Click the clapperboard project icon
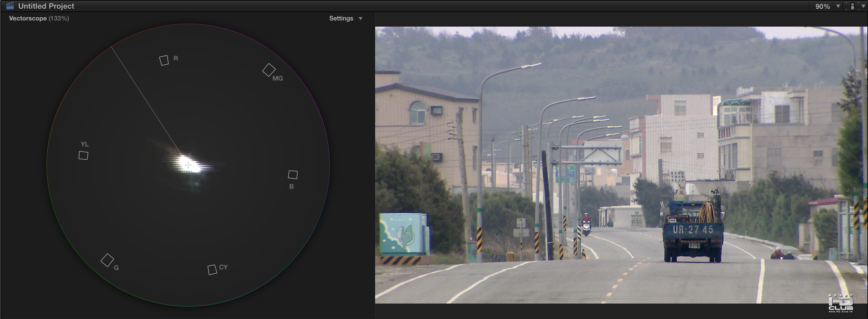Image resolution: width=868 pixels, height=319 pixels. click(10, 6)
